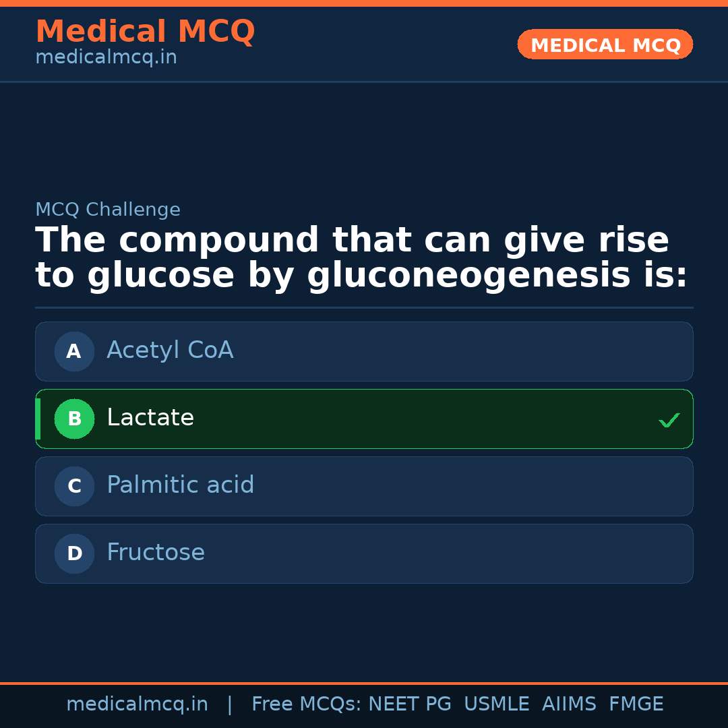Open the medicalmcq.in footer link
Screen dimensions: 728x728
(x=137, y=704)
